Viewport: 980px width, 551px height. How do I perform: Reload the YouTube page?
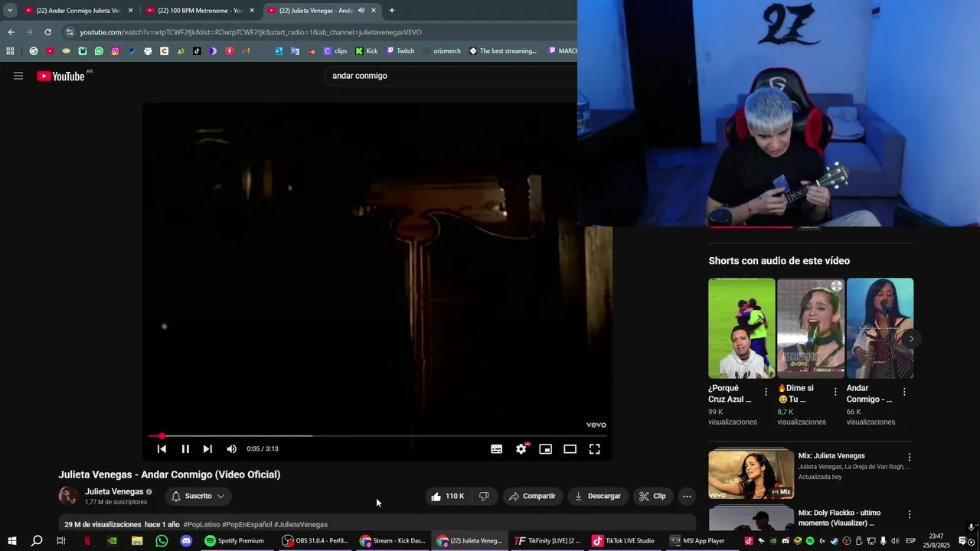click(x=47, y=32)
